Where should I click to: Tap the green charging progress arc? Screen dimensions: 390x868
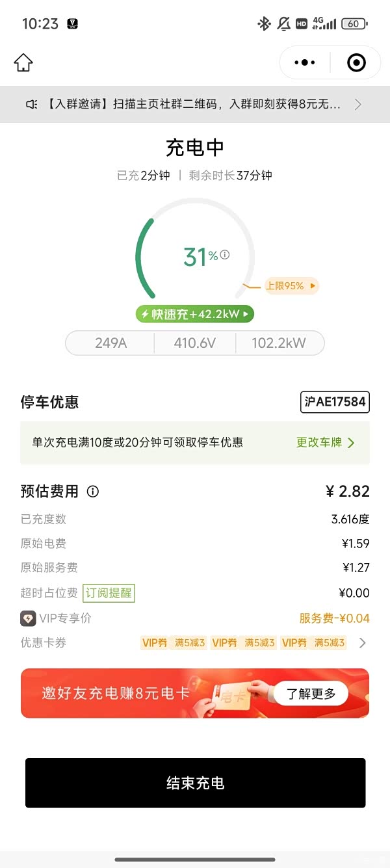click(143, 260)
